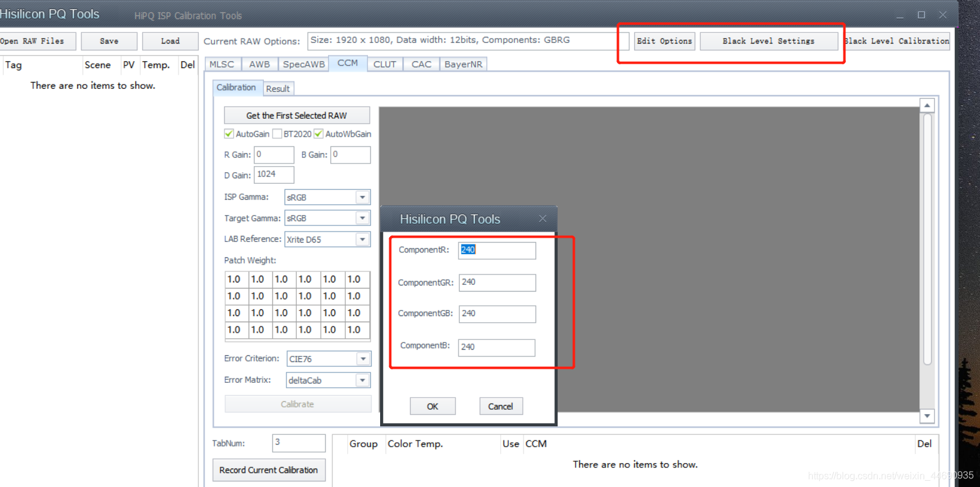Click the ComponentR input field
Screen dimensions: 980x487
click(x=497, y=250)
